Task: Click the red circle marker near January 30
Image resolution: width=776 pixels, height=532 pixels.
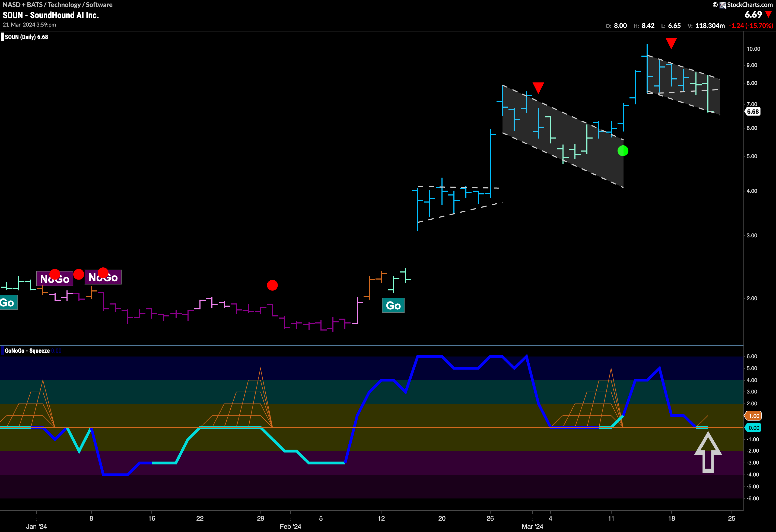Action: click(x=272, y=285)
